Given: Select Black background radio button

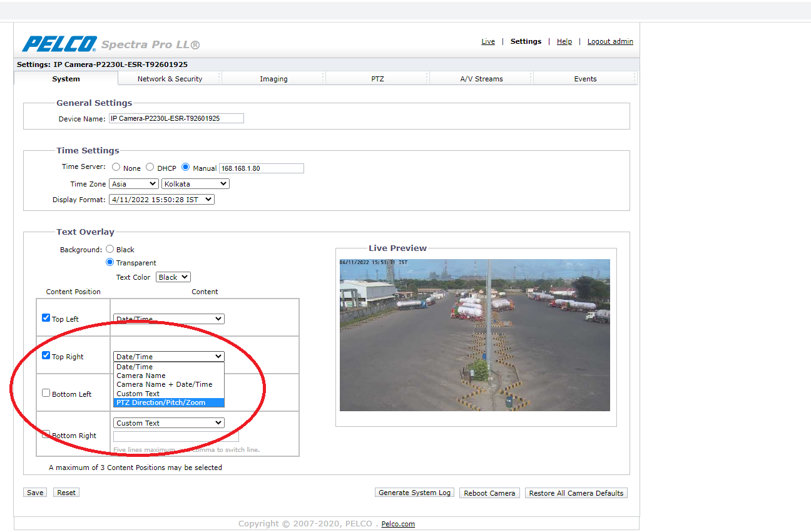Looking at the screenshot, I should (x=110, y=249).
